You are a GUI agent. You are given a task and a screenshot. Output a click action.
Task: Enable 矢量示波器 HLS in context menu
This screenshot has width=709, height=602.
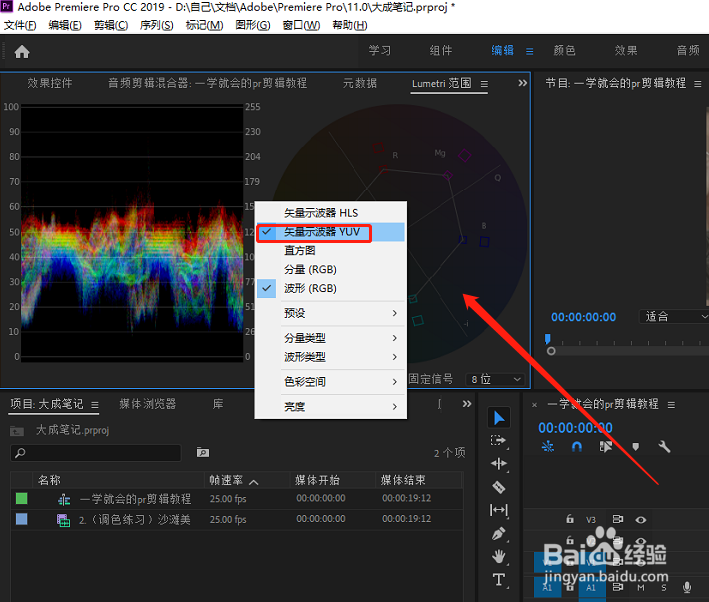pyautogui.click(x=331, y=213)
